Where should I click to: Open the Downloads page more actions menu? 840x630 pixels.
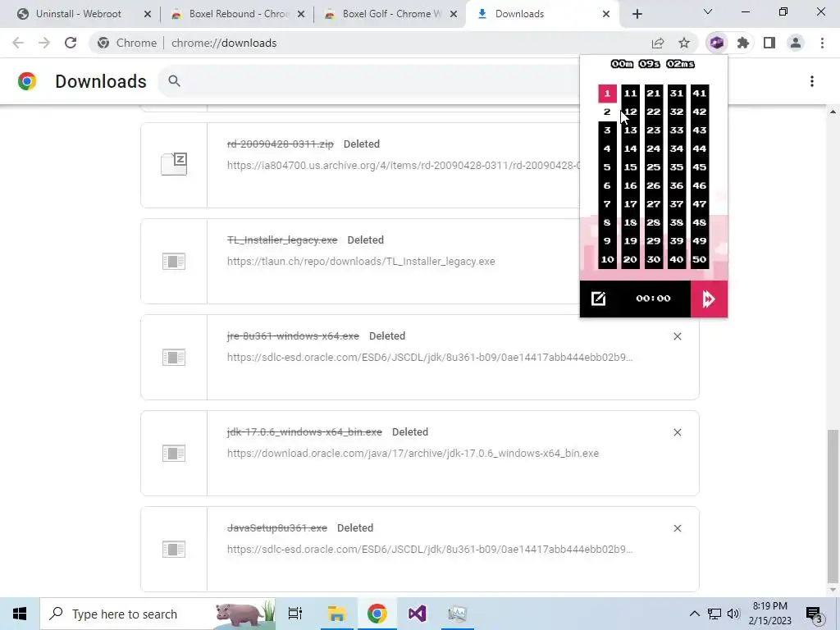click(x=812, y=81)
